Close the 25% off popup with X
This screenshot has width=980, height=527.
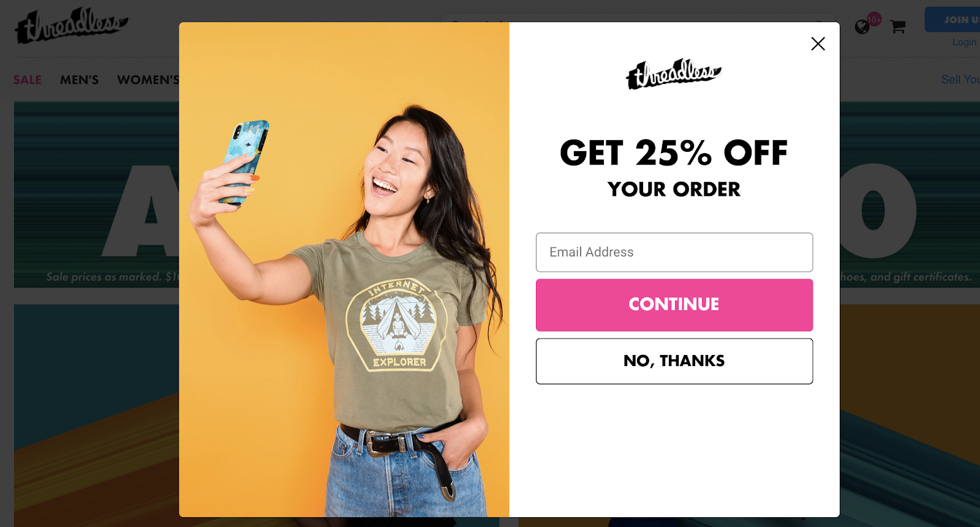(x=818, y=43)
